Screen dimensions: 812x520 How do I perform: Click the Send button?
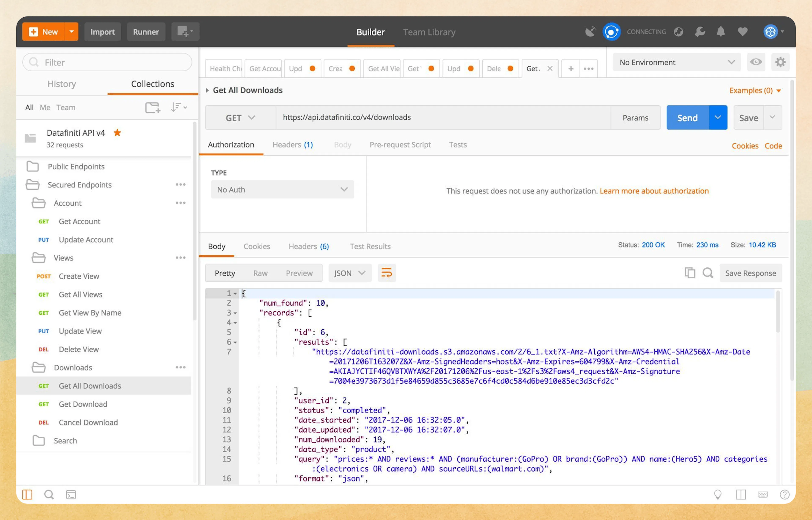coord(687,117)
